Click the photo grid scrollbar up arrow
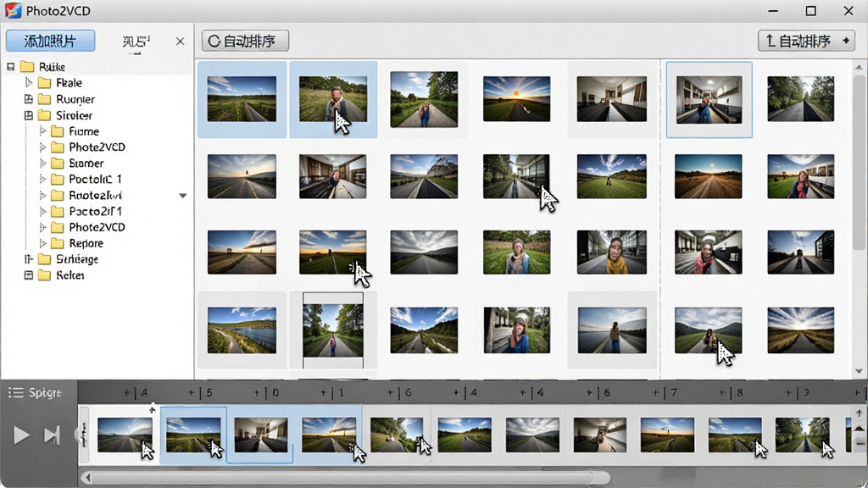Viewport: 868px width, 488px height. [859, 67]
